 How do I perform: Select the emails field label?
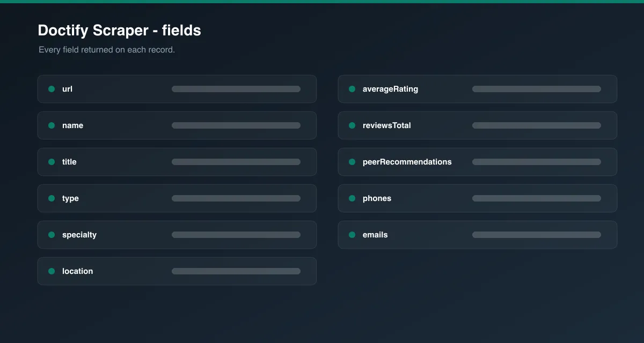(375, 235)
